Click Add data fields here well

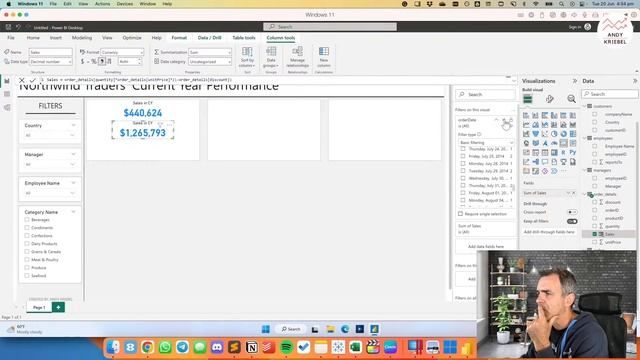[486, 247]
